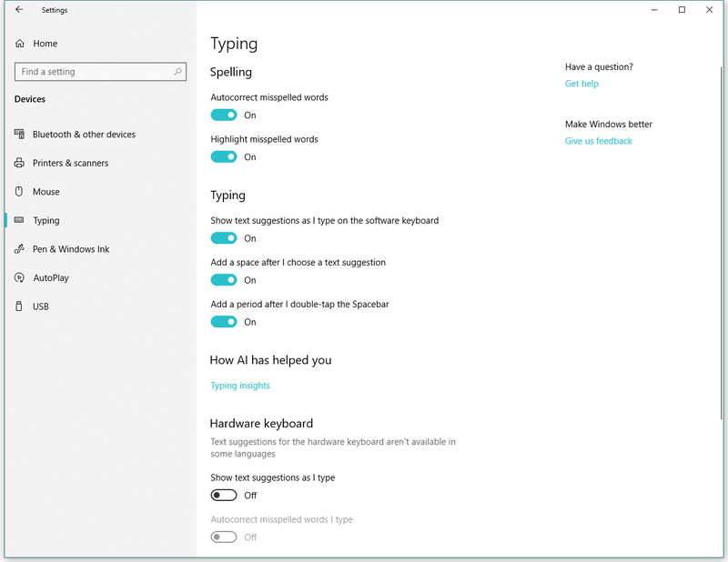This screenshot has width=728, height=562.
Task: Enable hardware keyboard text suggestions toggle
Action: click(224, 496)
